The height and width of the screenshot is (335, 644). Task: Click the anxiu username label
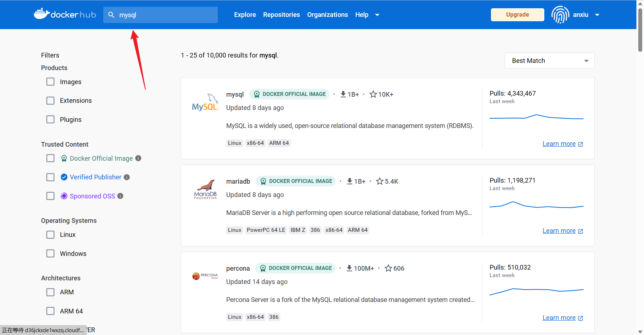click(581, 15)
